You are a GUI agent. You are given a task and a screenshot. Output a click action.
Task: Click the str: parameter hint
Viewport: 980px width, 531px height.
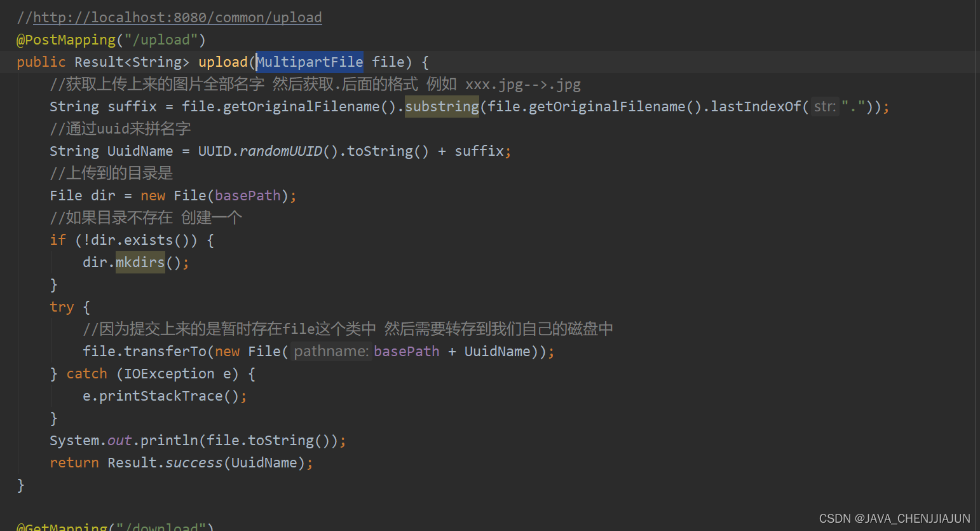[x=824, y=106]
